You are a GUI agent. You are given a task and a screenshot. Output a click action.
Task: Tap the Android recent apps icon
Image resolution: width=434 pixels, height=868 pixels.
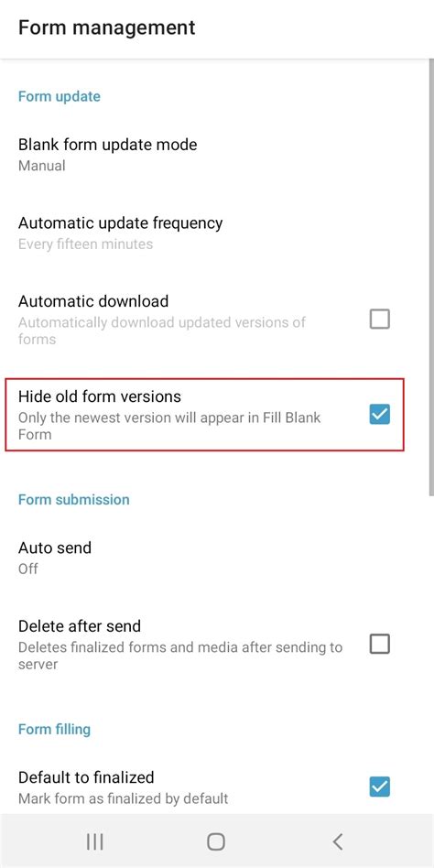(94, 842)
